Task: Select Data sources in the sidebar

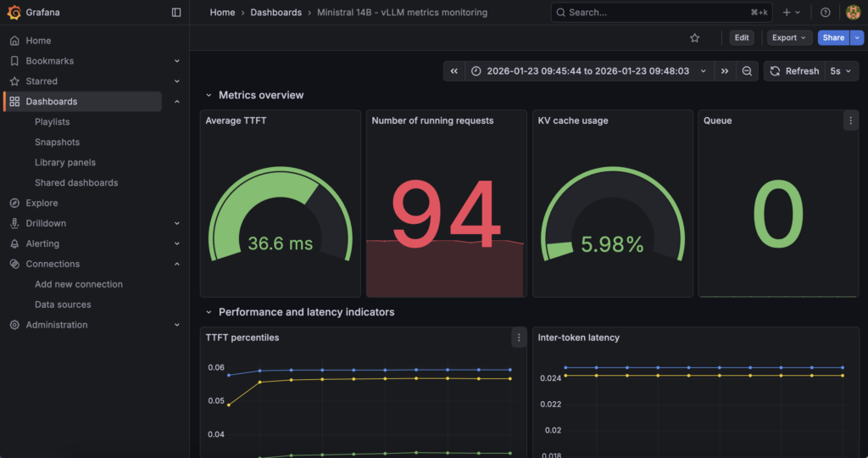Action: tap(63, 304)
